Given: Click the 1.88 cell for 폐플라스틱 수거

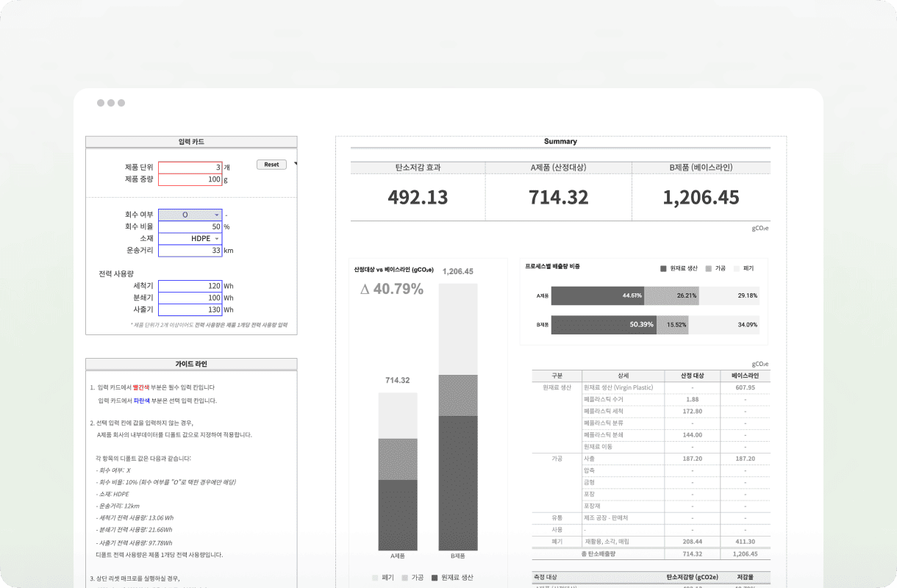Looking at the screenshot, I should pos(692,399).
